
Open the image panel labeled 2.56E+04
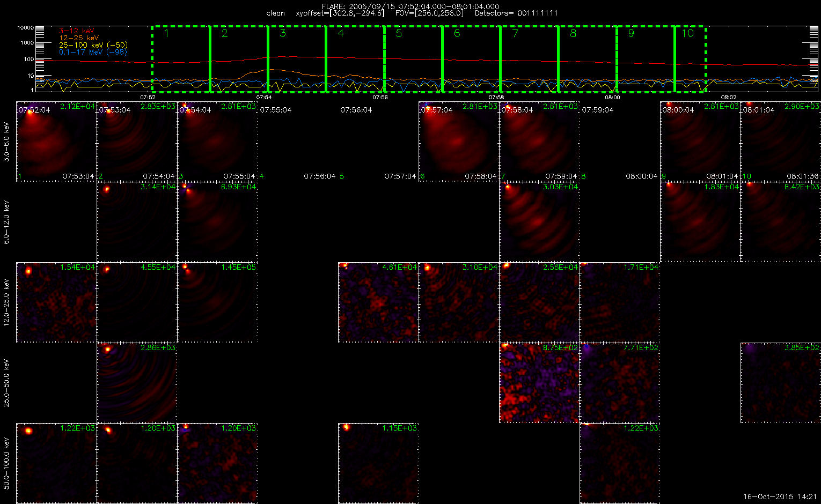(x=539, y=302)
